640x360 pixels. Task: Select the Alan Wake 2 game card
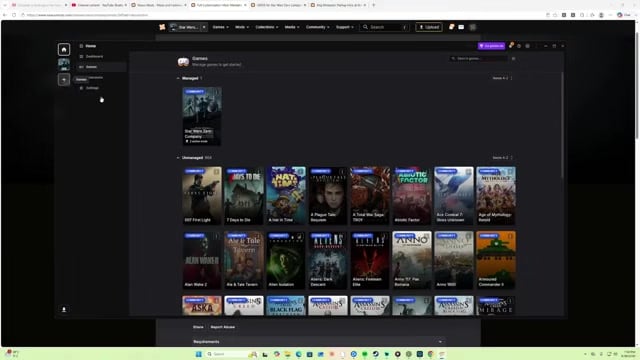202,260
